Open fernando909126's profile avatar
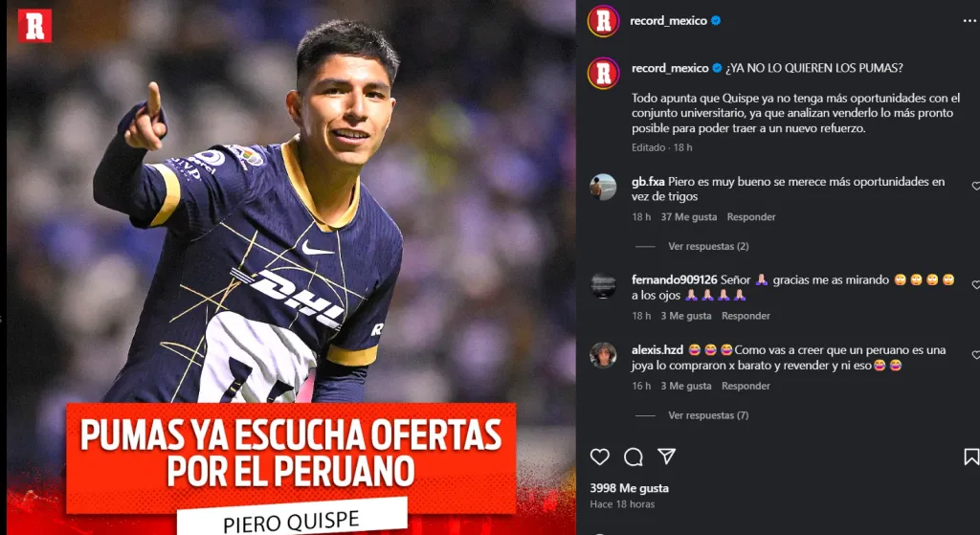The width and height of the screenshot is (980, 535). click(603, 285)
